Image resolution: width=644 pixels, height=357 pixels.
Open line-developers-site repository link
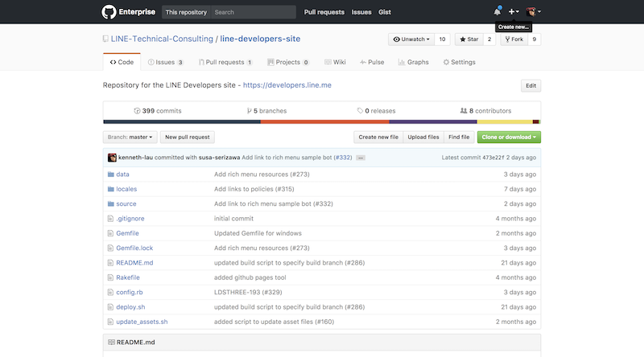pos(260,39)
